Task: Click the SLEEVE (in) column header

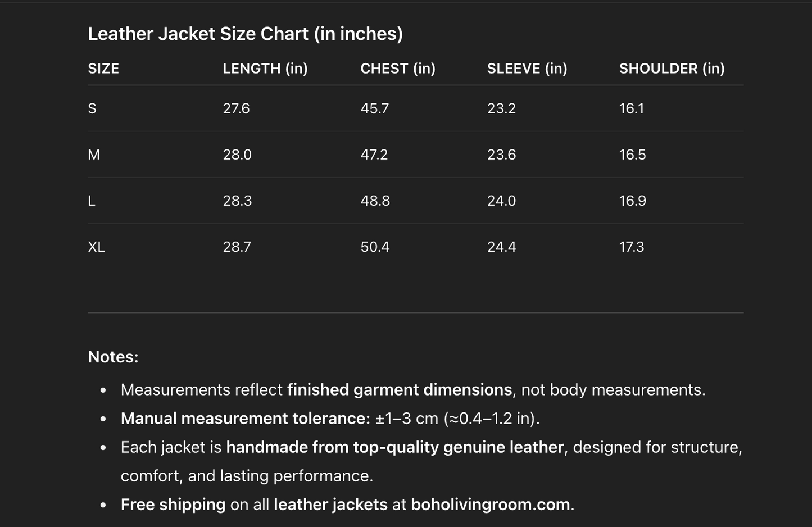Action: 527,69
